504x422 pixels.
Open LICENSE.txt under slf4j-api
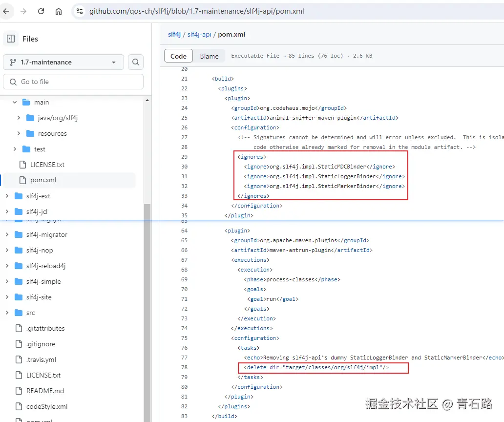point(47,165)
